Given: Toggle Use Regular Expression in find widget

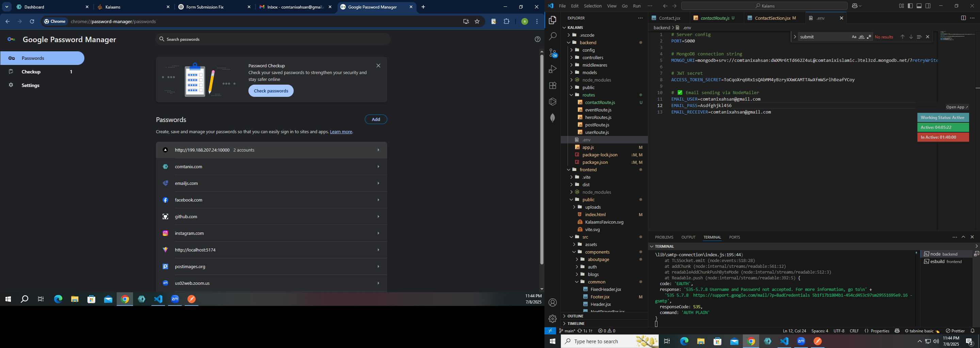Looking at the screenshot, I should (869, 37).
